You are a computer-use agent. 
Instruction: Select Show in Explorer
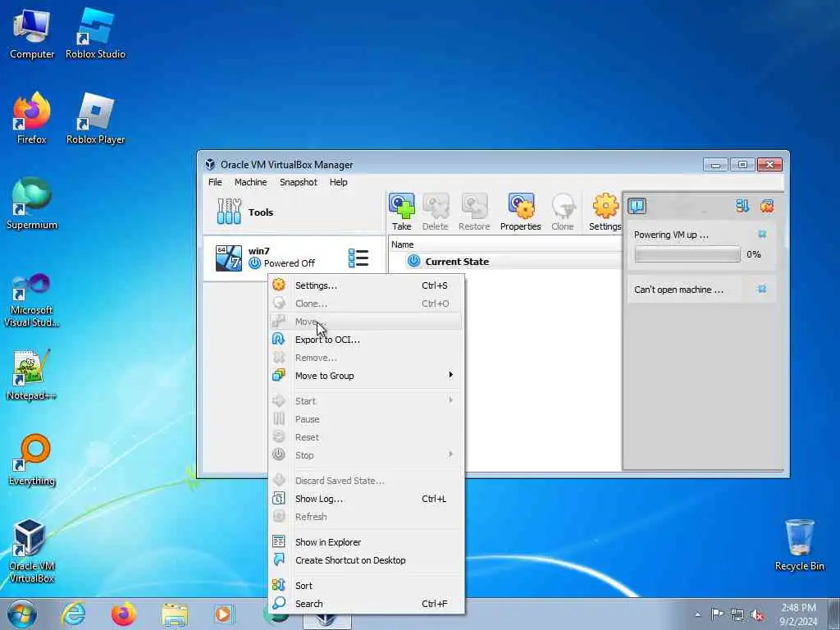tap(366, 542)
